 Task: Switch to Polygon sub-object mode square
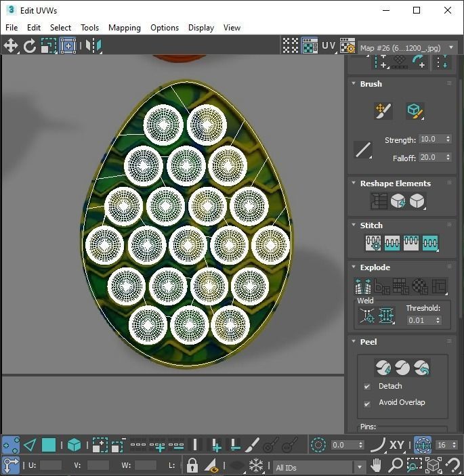tap(49, 445)
